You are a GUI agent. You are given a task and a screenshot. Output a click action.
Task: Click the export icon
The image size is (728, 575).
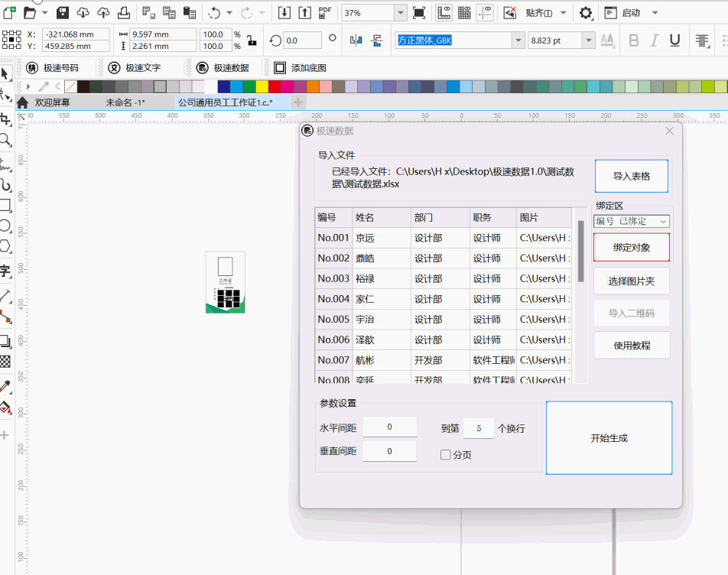304,12
